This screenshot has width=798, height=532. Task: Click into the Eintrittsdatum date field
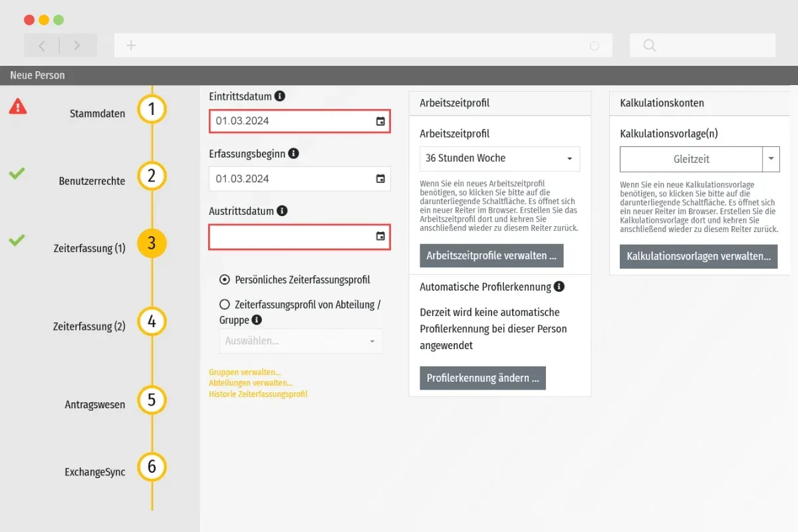(300, 121)
